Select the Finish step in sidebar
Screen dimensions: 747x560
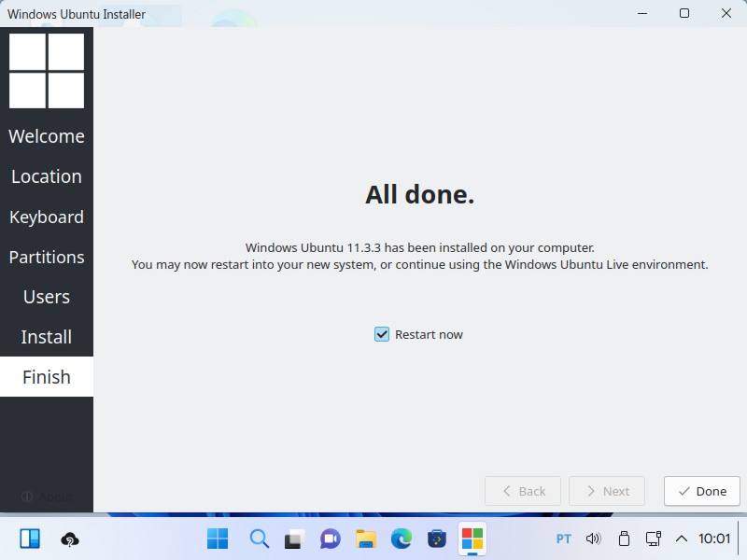click(47, 377)
